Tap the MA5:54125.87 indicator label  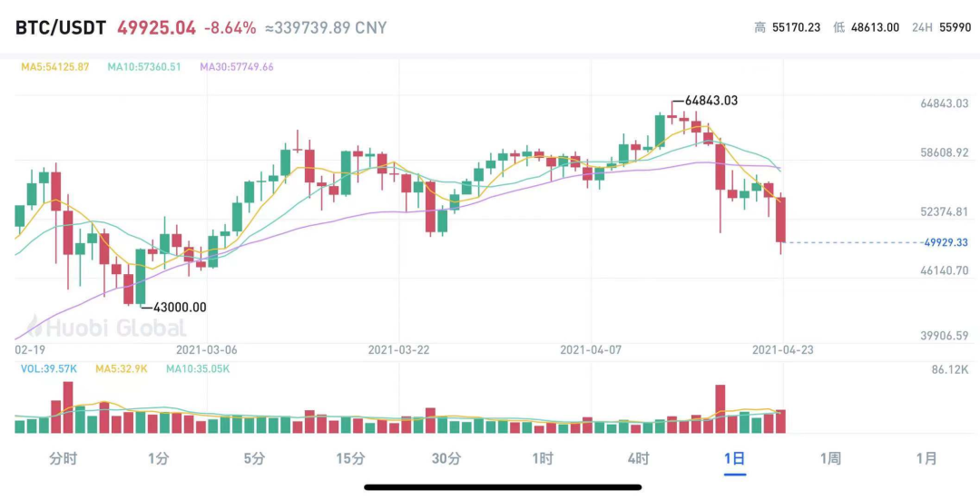point(55,67)
